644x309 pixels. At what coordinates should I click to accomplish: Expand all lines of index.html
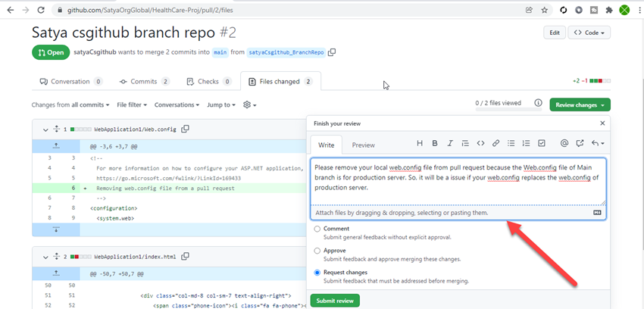pyautogui.click(x=56, y=257)
